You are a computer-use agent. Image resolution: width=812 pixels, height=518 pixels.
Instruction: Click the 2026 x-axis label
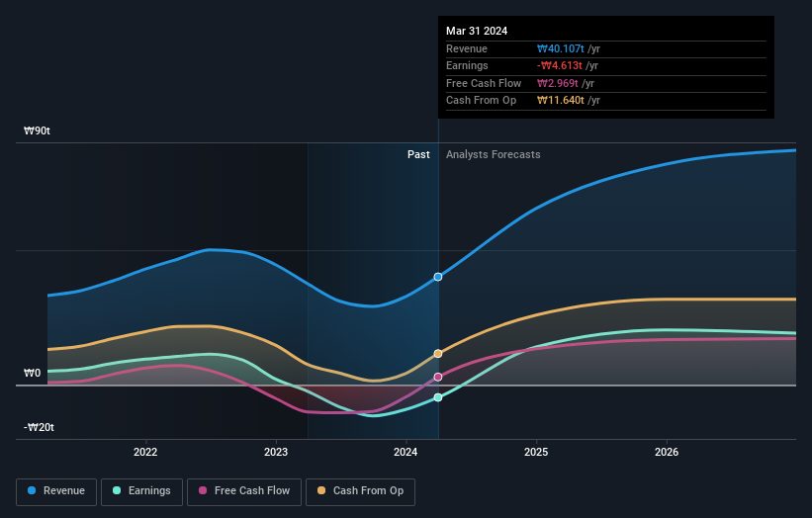coord(667,452)
